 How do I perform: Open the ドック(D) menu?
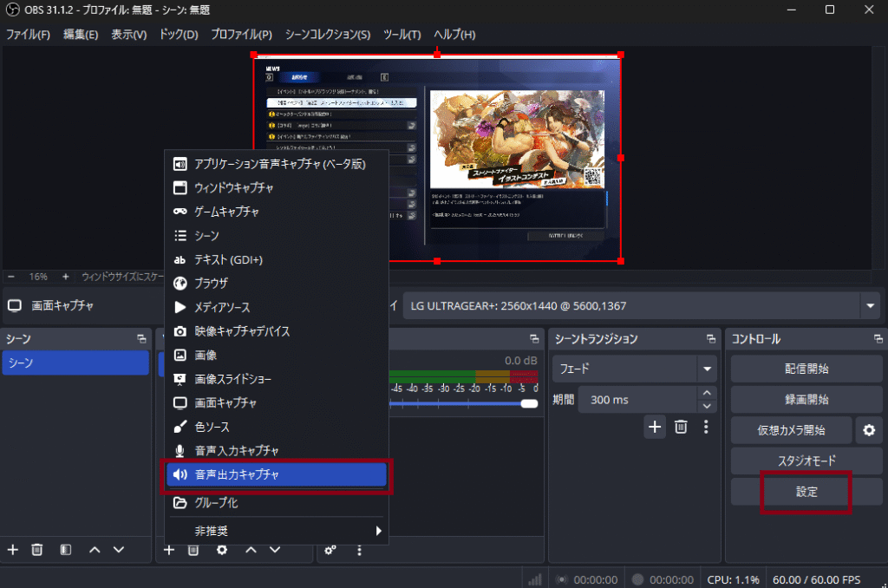(179, 35)
